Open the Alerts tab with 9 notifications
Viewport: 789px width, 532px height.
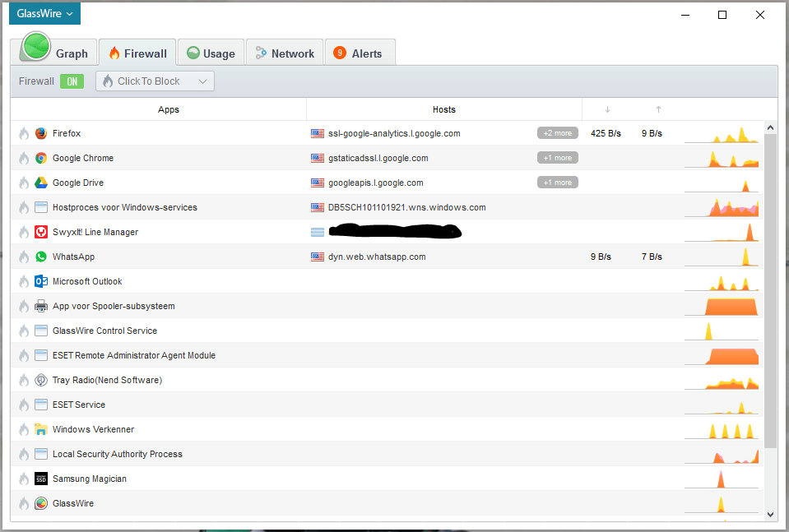pyautogui.click(x=360, y=53)
